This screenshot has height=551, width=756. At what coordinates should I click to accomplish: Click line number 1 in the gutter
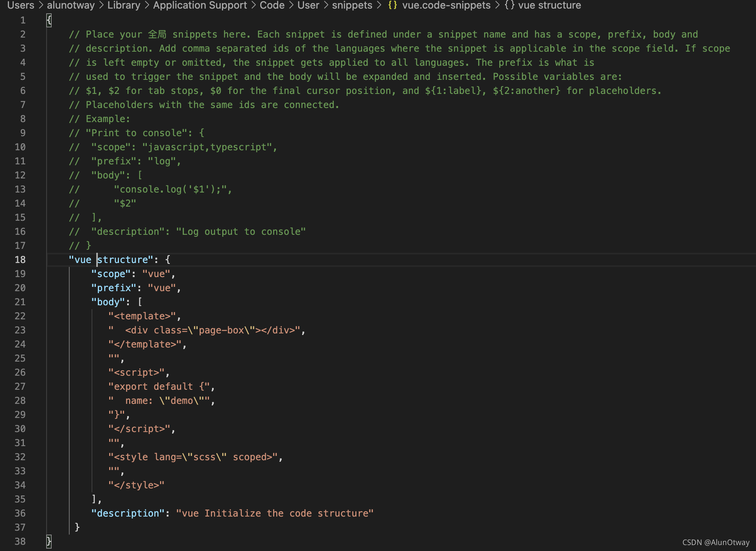pos(23,20)
